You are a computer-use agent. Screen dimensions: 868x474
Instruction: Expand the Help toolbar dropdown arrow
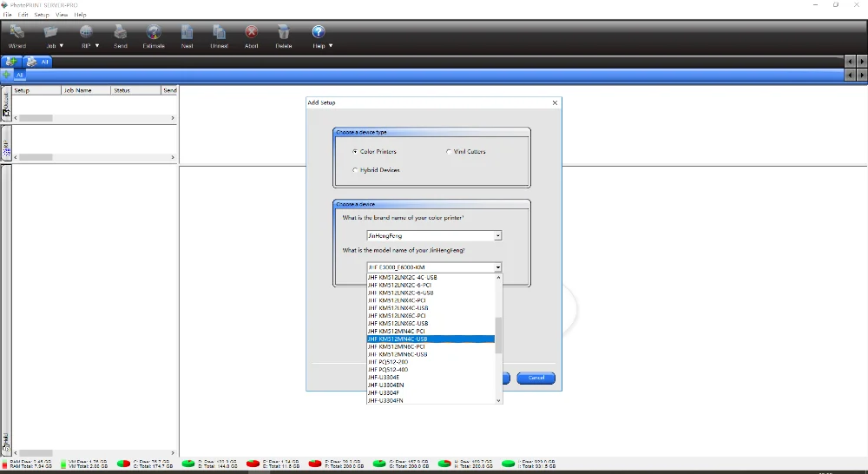coord(331,46)
